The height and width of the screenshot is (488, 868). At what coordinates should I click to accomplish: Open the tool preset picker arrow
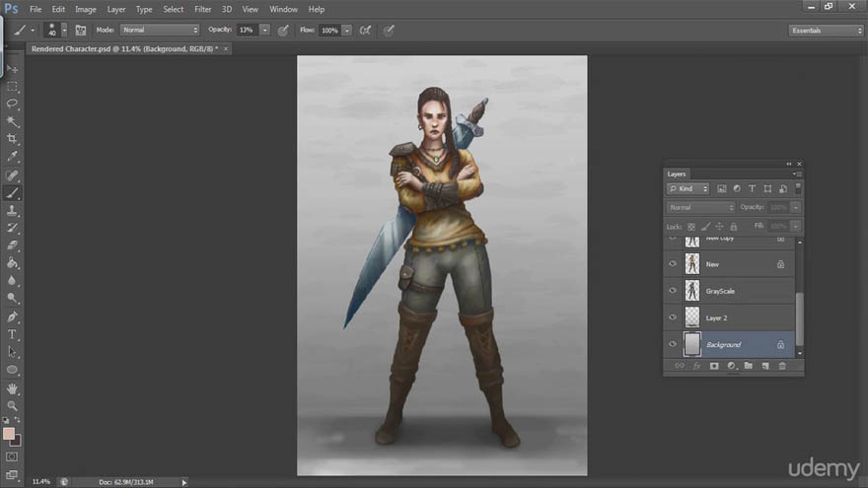(x=33, y=31)
